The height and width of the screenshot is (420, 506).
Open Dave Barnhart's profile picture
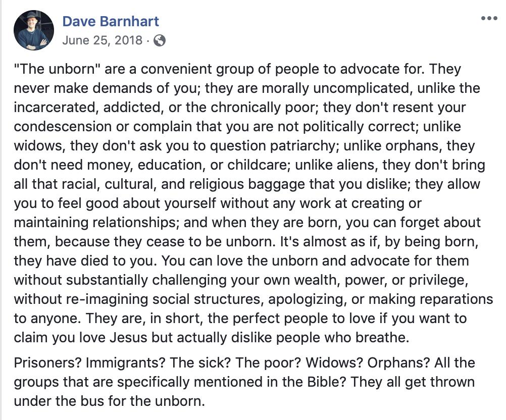coord(33,30)
